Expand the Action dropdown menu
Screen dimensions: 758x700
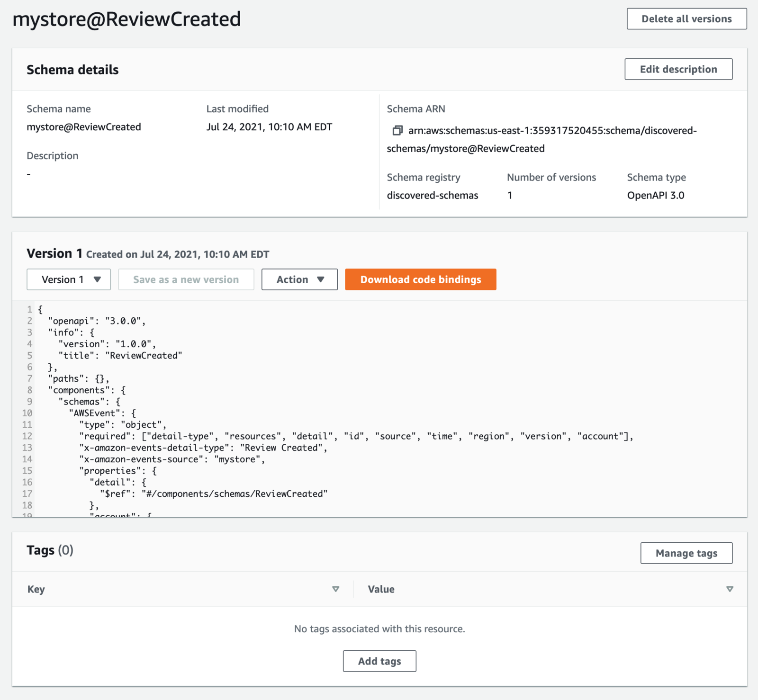[299, 279]
